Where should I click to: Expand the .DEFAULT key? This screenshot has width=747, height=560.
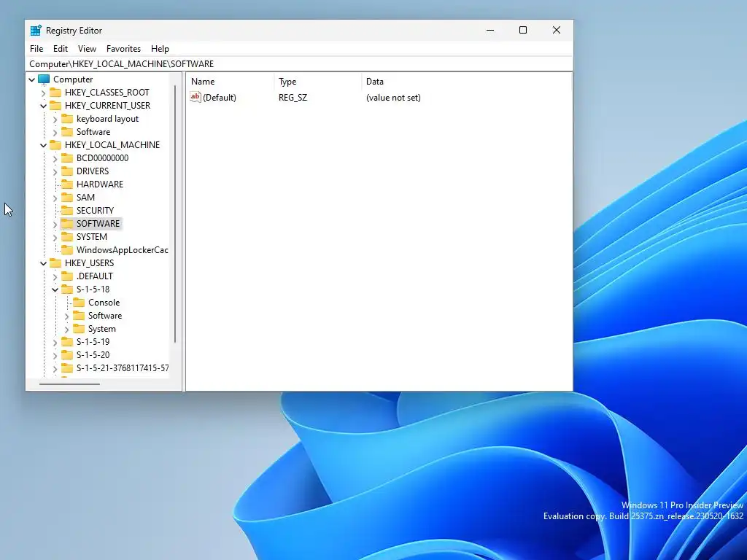coord(55,276)
